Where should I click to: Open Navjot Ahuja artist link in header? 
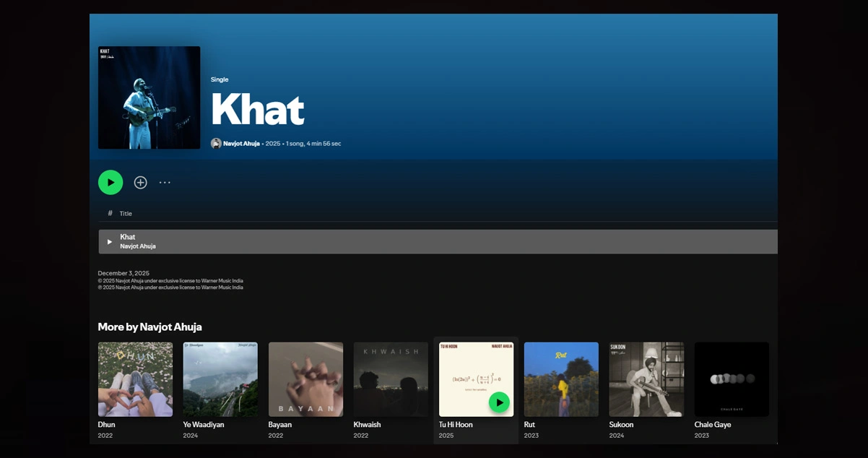[x=241, y=144]
